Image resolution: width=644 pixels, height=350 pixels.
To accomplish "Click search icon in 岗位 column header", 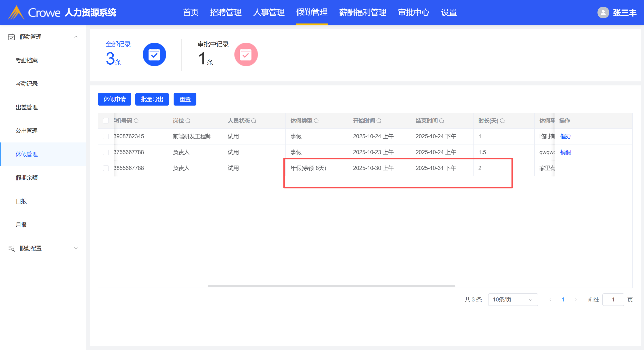I will click(188, 121).
